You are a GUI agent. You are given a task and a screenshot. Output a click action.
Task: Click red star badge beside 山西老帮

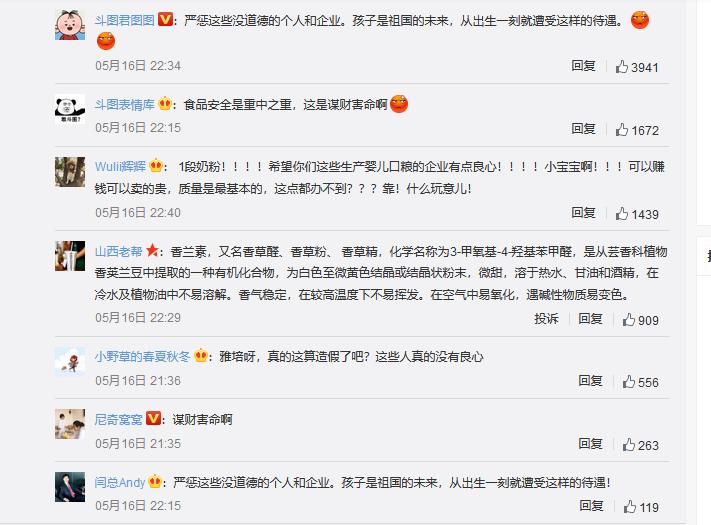[x=152, y=250]
